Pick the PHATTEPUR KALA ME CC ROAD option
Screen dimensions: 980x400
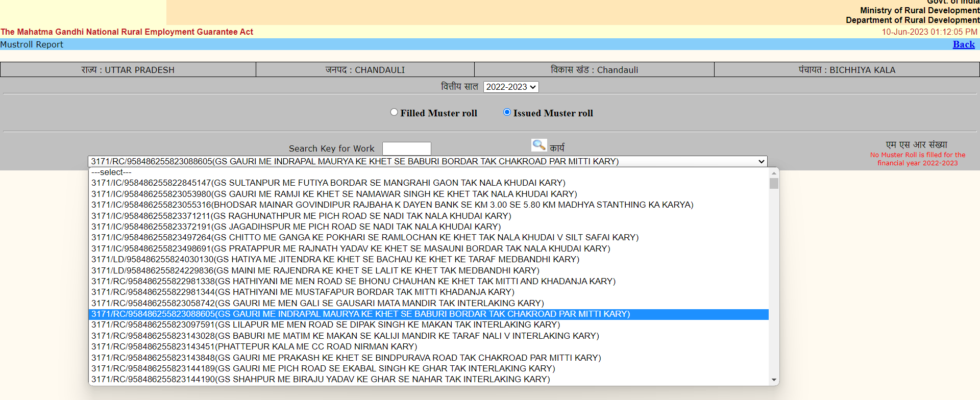point(254,347)
